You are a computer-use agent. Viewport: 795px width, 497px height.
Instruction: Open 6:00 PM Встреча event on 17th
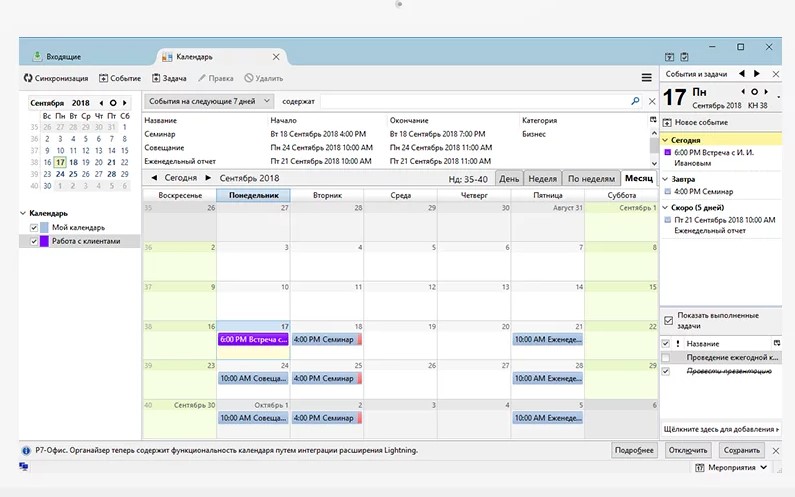point(254,339)
